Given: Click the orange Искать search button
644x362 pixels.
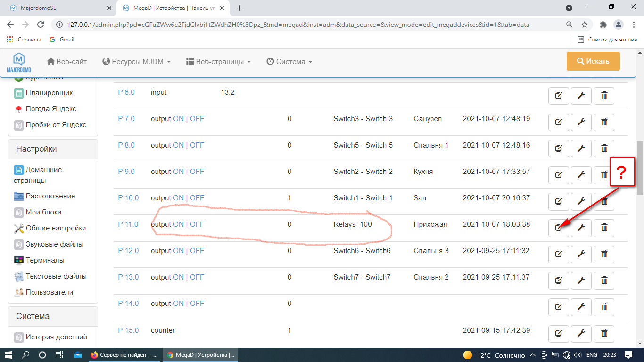Looking at the screenshot, I should pyautogui.click(x=593, y=61).
